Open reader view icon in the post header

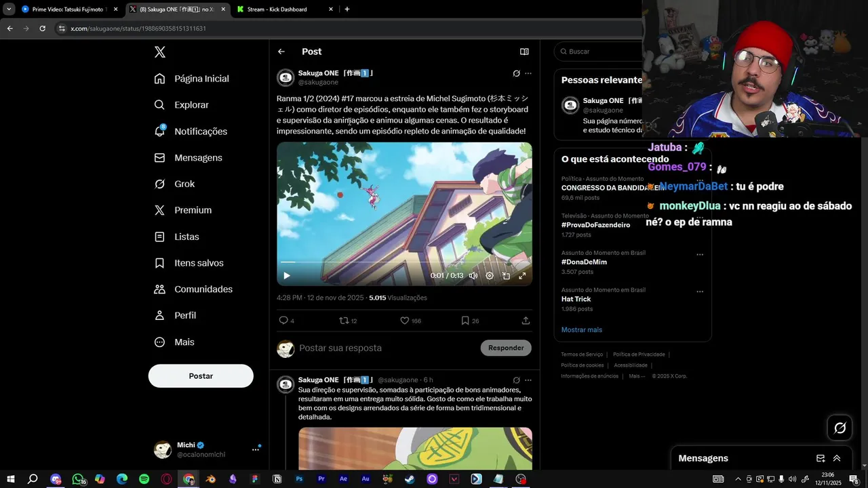point(524,52)
